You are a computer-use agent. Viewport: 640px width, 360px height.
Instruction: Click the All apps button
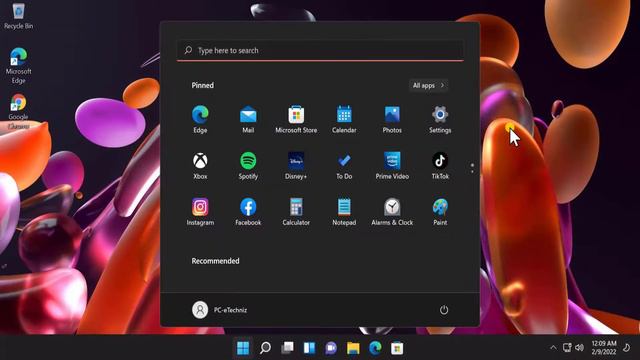428,85
